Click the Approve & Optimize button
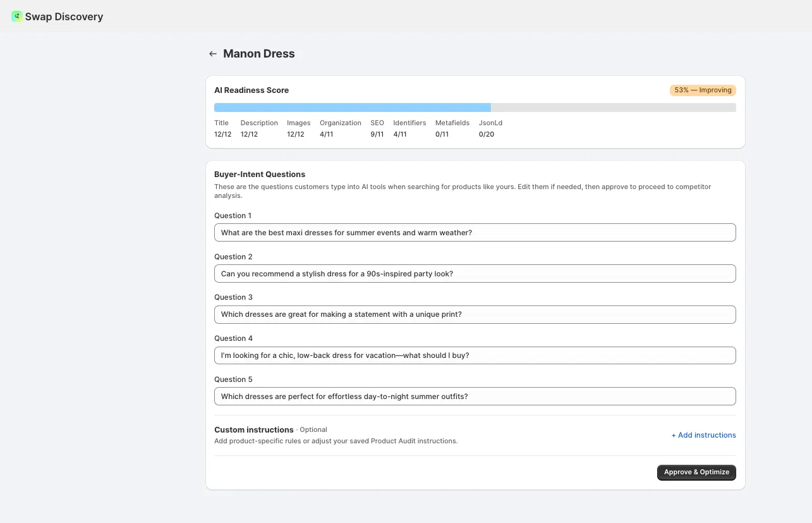This screenshot has width=812, height=523. pos(696,472)
